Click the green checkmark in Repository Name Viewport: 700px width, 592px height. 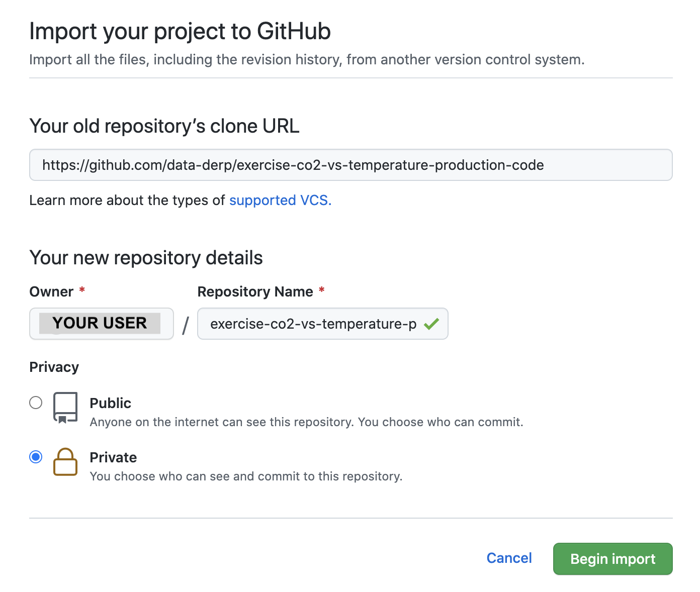tap(431, 324)
